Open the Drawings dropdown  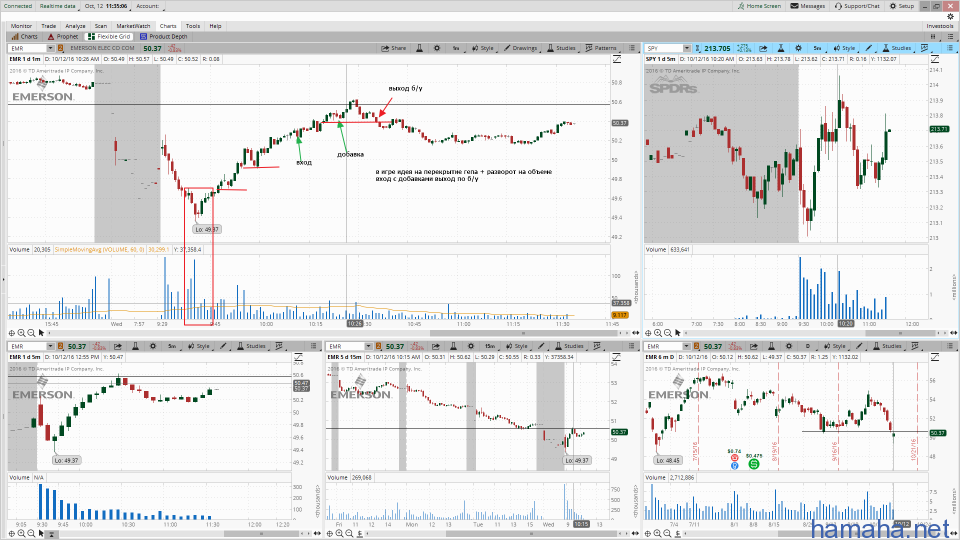coord(520,48)
